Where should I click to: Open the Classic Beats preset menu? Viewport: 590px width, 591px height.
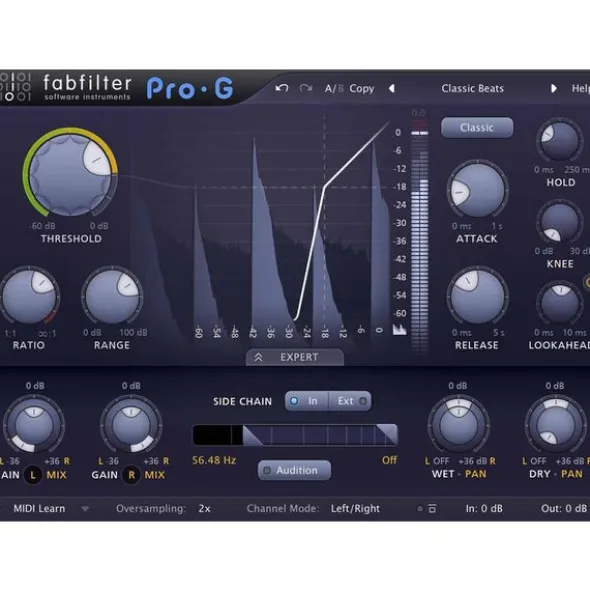click(x=472, y=89)
